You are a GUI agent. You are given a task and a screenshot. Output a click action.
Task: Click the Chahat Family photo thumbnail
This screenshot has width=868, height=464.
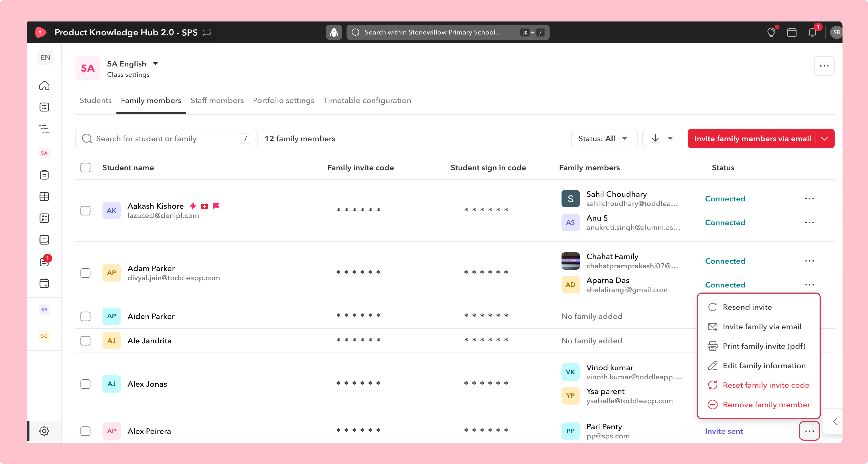571,261
